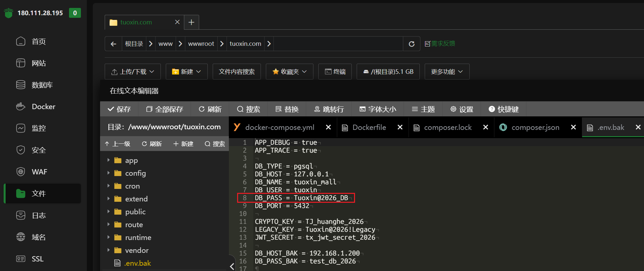
Task: Click the SSL certificate icon
Action: pyautogui.click(x=21, y=259)
